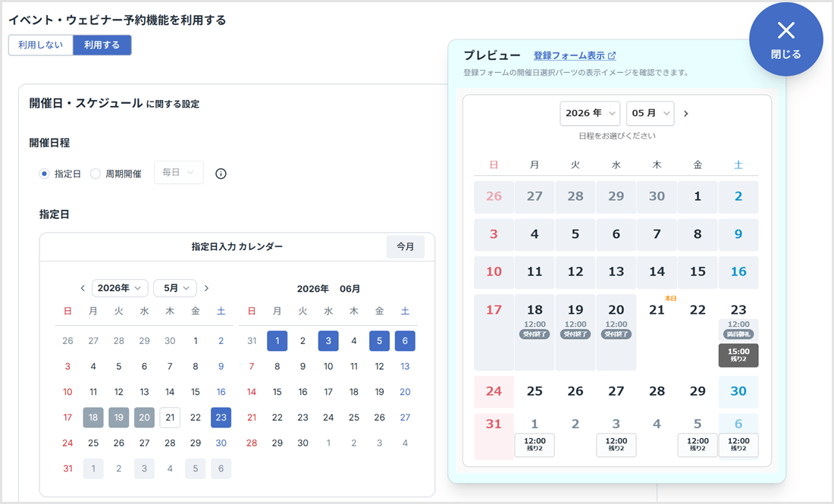This screenshot has width=834, height=504.
Task: Open the 5月 month dropdown in input calendar
Action: pos(175,288)
